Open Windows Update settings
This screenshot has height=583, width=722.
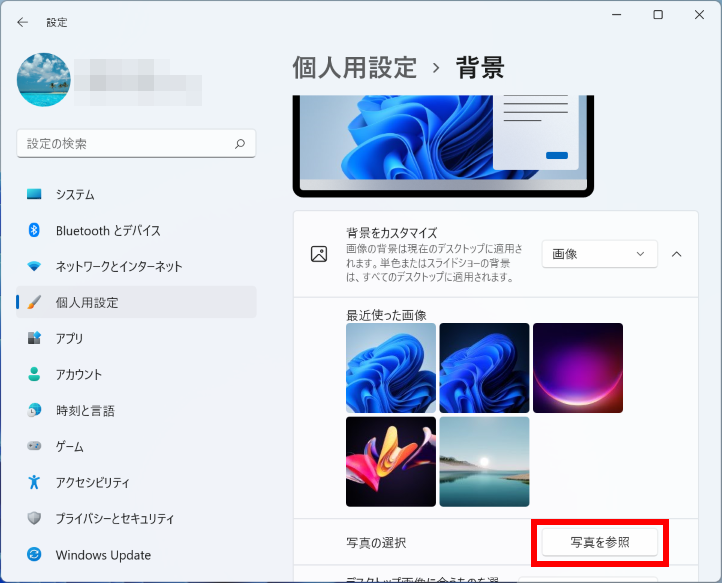click(x=136, y=554)
